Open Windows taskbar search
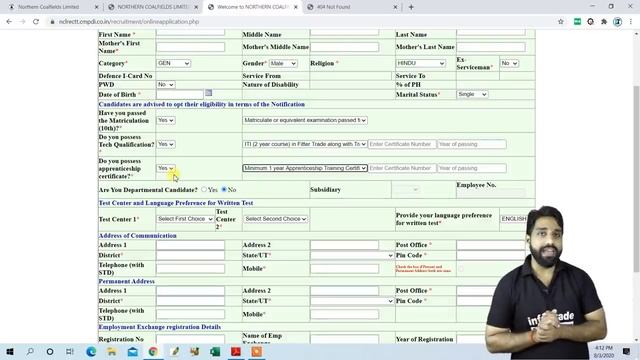The height and width of the screenshot is (360, 640). pos(30,351)
